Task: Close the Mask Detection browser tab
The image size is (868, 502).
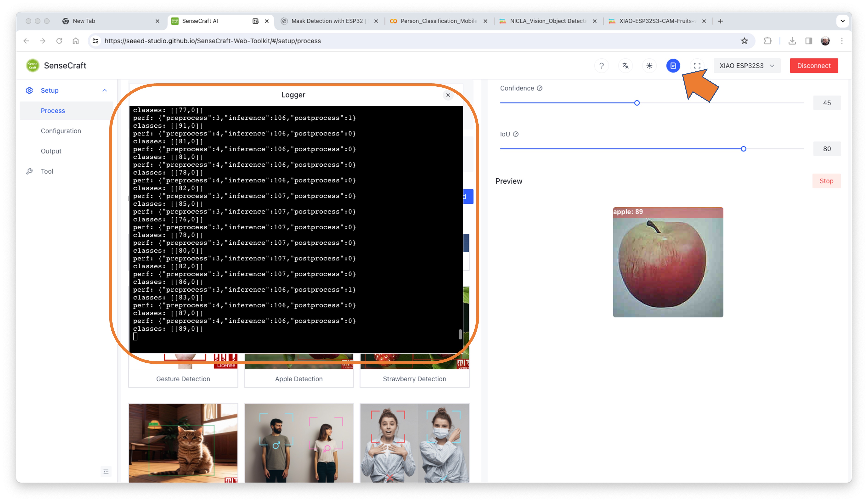Action: (x=376, y=21)
